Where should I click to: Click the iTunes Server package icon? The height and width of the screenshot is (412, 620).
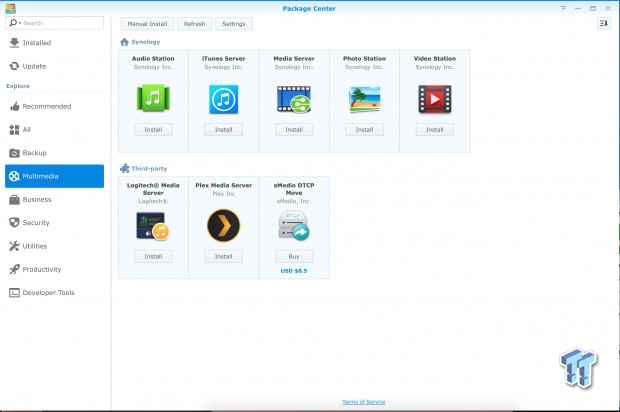point(223,99)
